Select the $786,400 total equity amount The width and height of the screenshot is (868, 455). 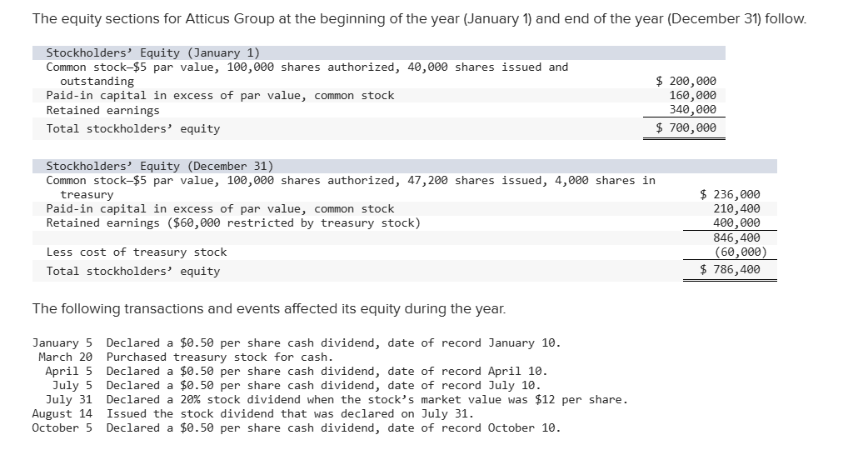click(x=730, y=269)
